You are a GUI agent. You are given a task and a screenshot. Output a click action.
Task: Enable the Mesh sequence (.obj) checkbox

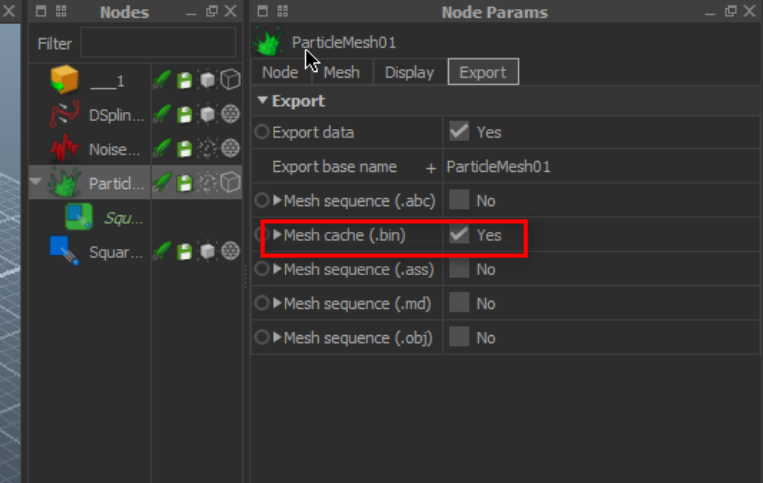tap(459, 337)
